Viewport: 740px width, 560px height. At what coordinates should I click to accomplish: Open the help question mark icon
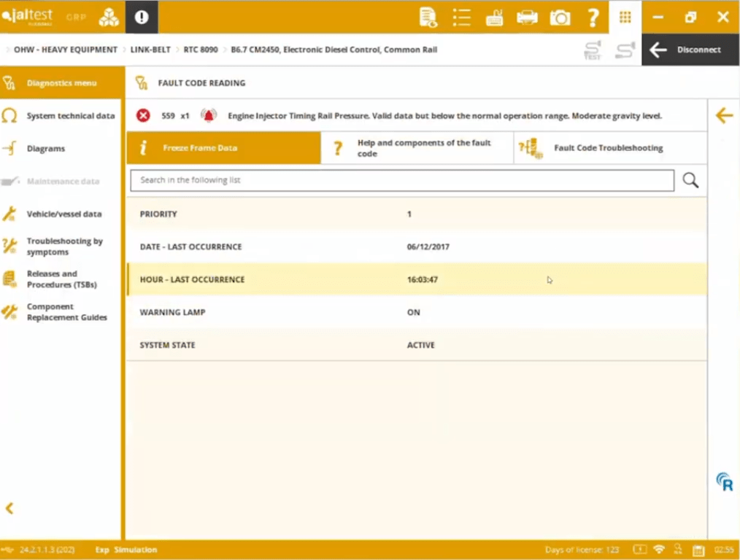click(593, 17)
